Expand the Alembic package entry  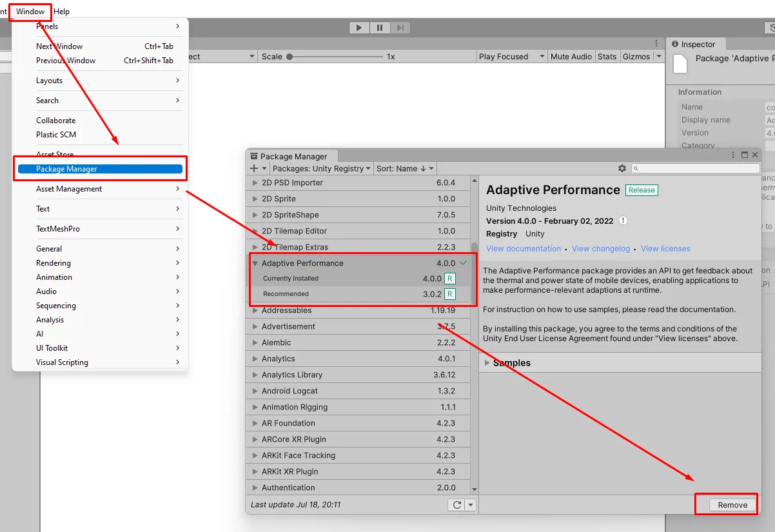click(x=255, y=342)
